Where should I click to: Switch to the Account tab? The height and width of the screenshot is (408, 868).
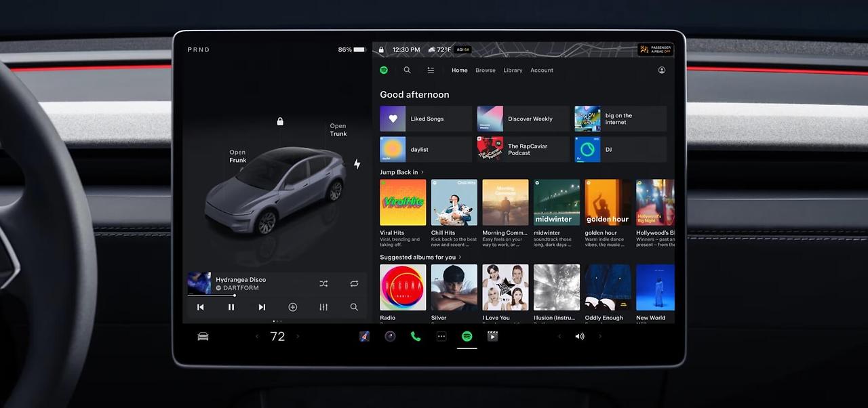(x=542, y=70)
